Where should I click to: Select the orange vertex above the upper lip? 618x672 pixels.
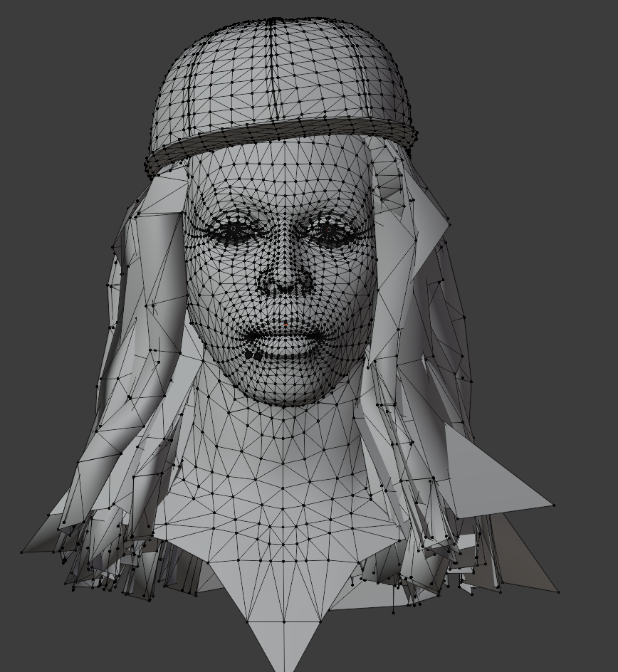[x=286, y=325]
